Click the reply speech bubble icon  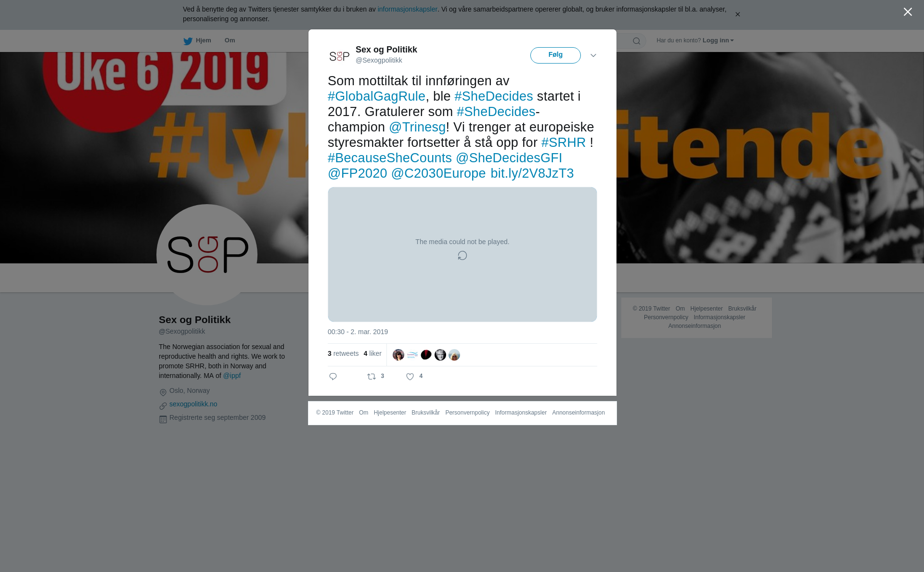point(333,377)
